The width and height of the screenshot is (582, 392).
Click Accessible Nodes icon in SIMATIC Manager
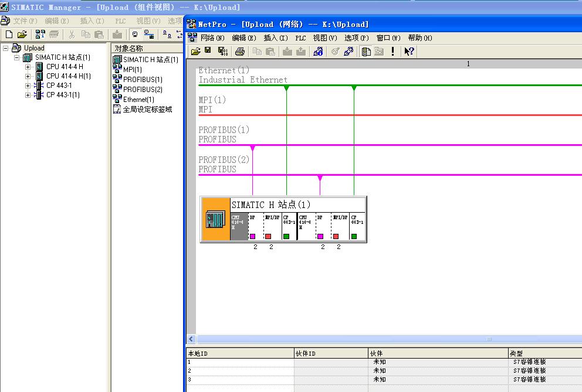coord(40,35)
